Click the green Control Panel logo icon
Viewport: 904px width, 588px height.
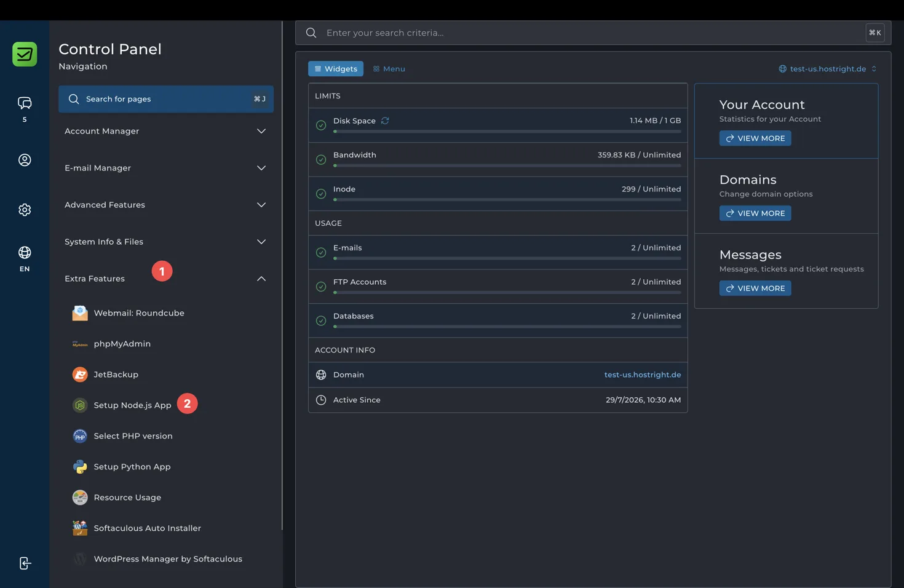tap(25, 54)
